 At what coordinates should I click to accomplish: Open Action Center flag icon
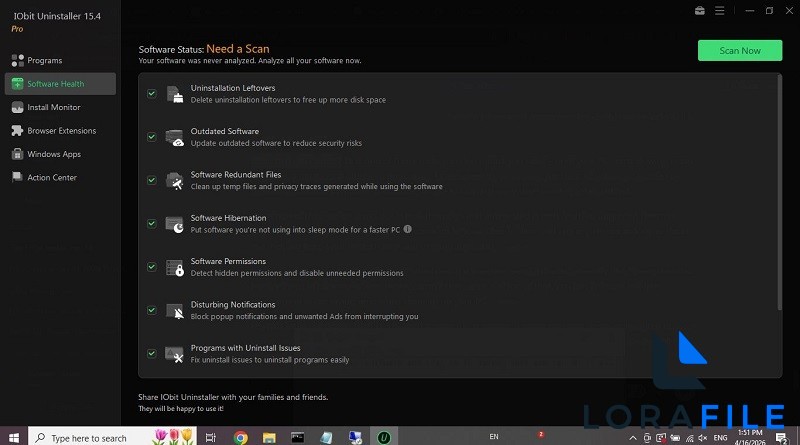tap(17, 177)
